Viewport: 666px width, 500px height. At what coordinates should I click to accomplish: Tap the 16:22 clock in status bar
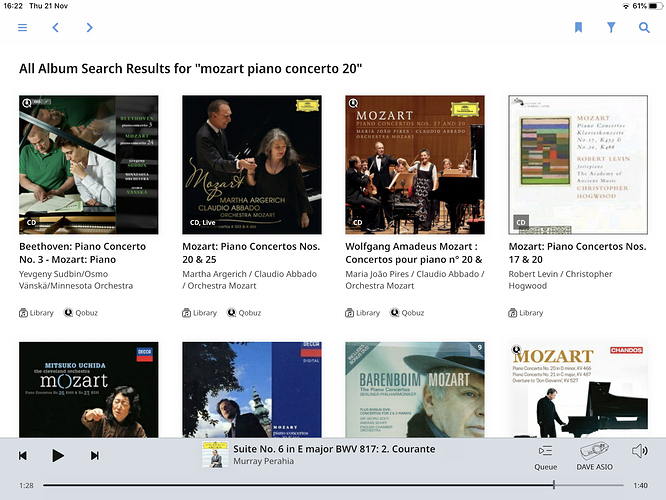pyautogui.click(x=13, y=6)
